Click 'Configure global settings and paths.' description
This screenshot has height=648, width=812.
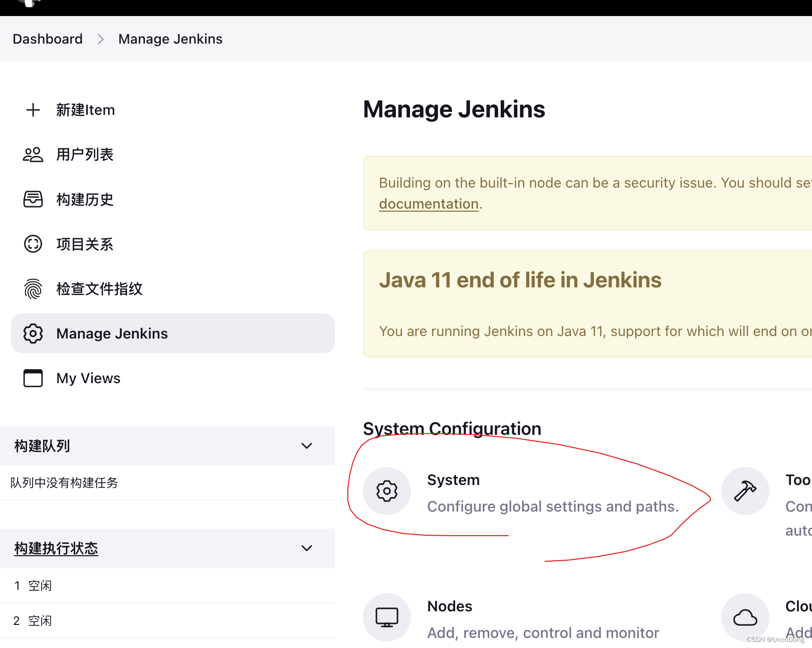[553, 507]
